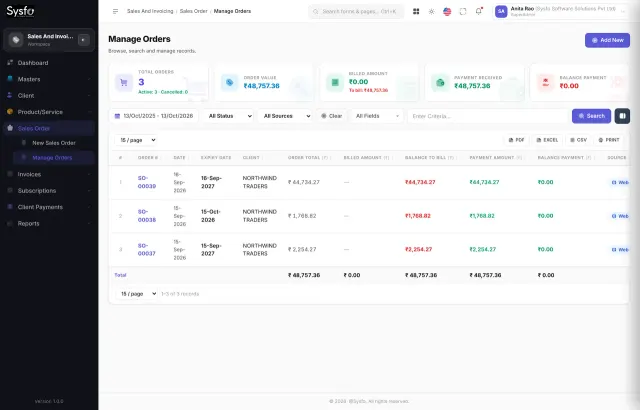
Task: Open the All Sources dropdown
Action: point(285,116)
